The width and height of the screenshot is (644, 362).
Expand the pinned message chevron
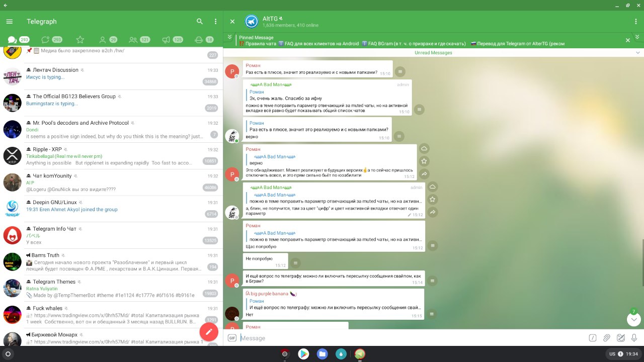pos(229,37)
